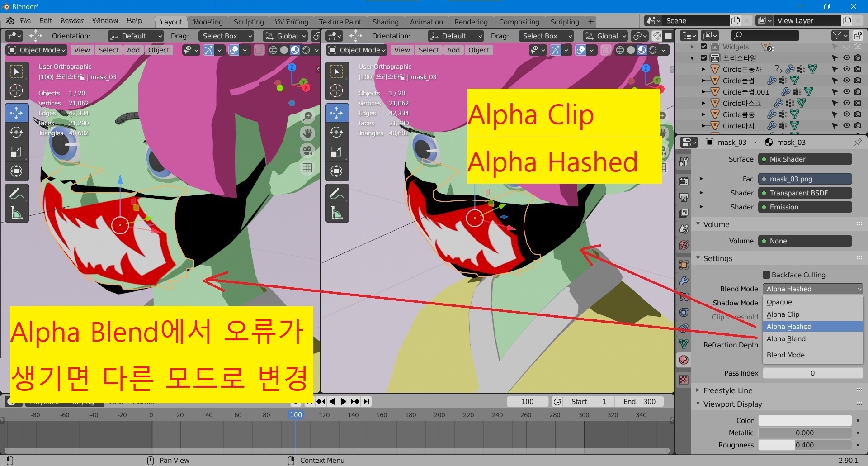Switch left viewport to Material Preview shading

[x=295, y=50]
